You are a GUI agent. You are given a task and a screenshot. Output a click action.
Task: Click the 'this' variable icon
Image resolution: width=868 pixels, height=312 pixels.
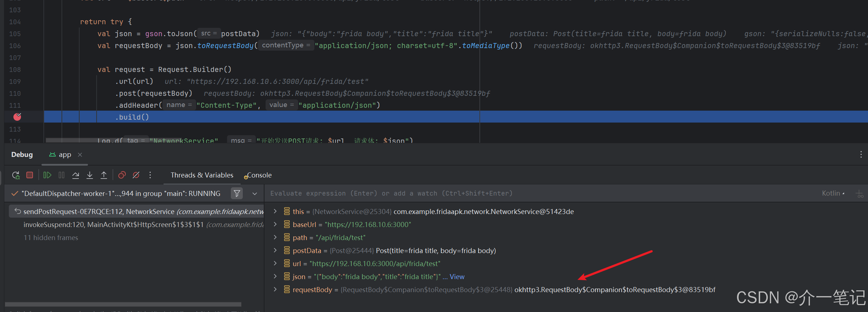287,211
